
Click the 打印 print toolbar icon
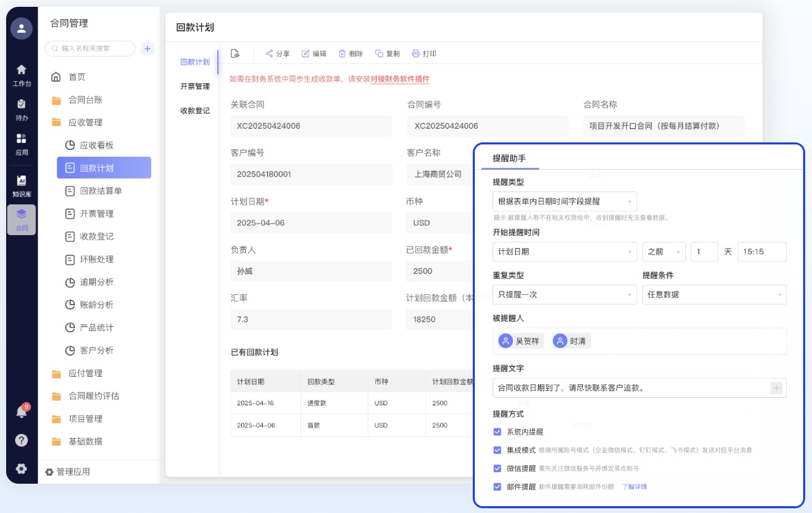click(x=424, y=54)
